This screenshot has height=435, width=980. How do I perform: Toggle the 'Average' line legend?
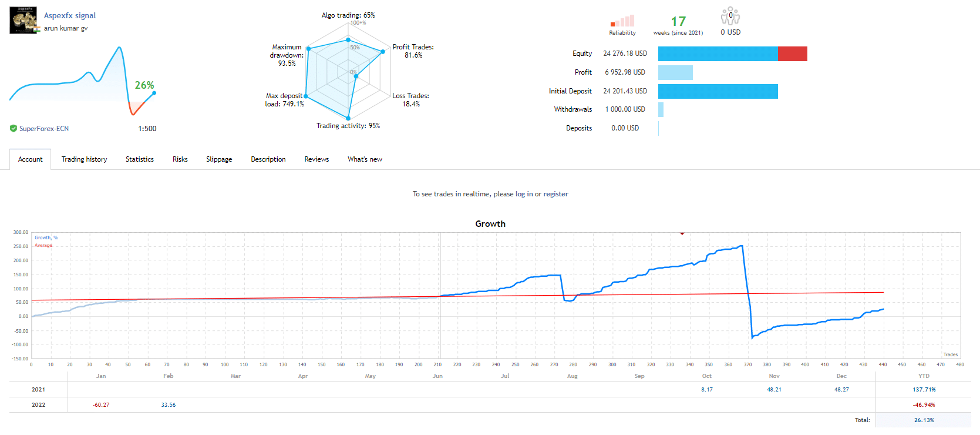[43, 246]
